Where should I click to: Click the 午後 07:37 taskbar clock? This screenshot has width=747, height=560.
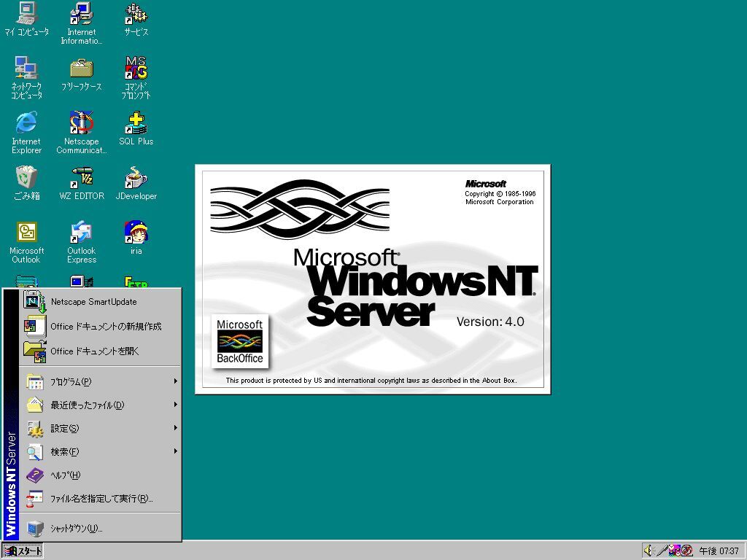tap(719, 551)
